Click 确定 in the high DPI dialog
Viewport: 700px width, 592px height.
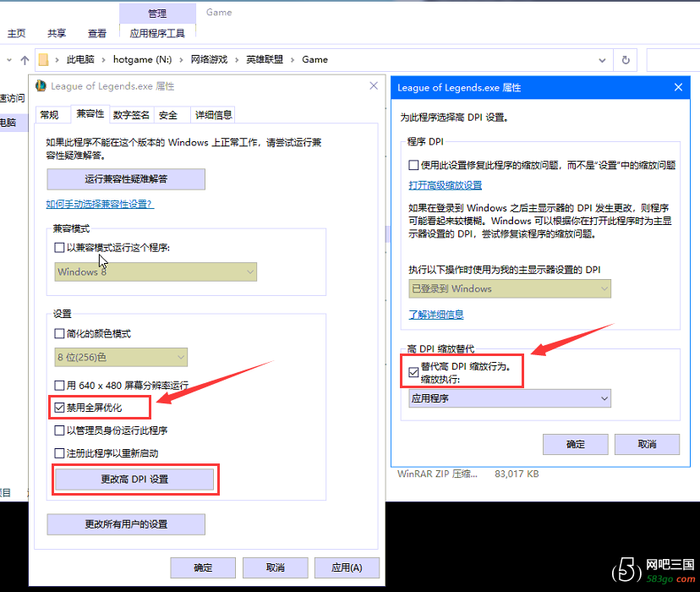[x=576, y=444]
